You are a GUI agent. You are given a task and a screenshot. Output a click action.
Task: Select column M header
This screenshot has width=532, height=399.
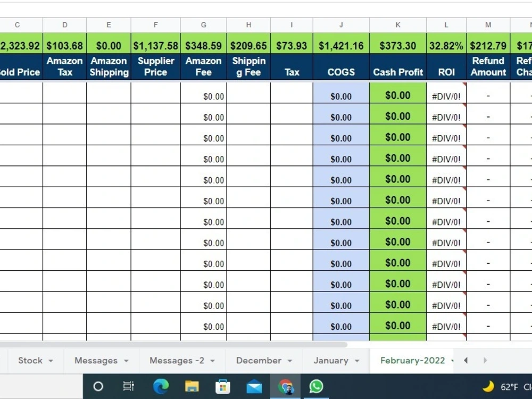click(488, 25)
